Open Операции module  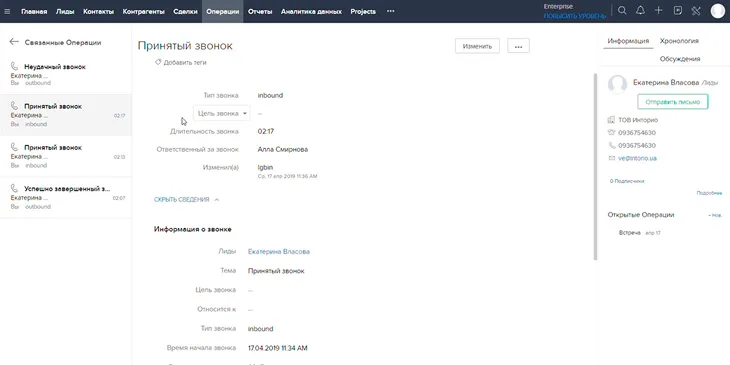223,12
